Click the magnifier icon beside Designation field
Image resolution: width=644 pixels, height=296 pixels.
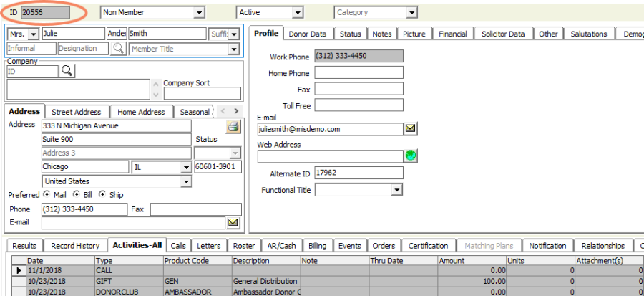(x=119, y=49)
